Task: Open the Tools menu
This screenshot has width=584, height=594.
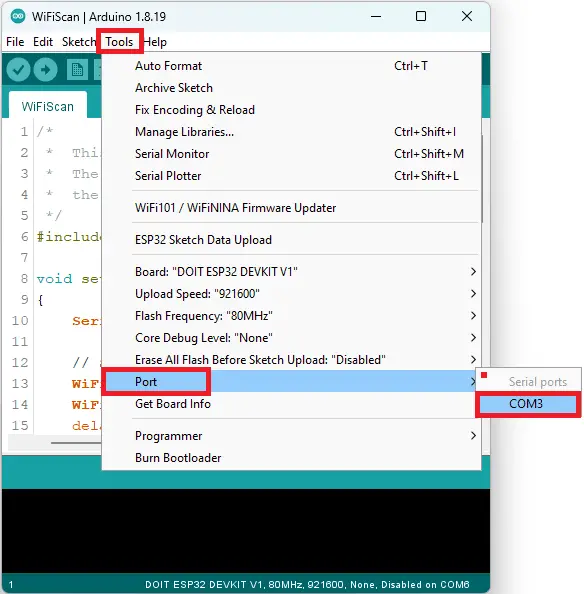Action: point(119,42)
